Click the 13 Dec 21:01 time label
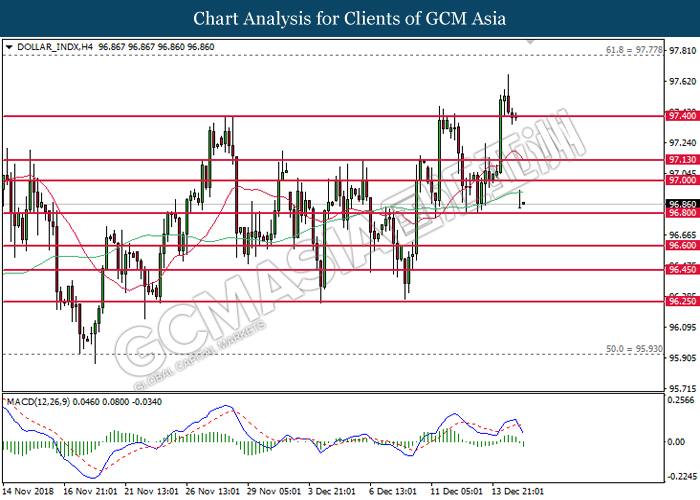Image resolution: width=700 pixels, height=500 pixels. (x=518, y=492)
